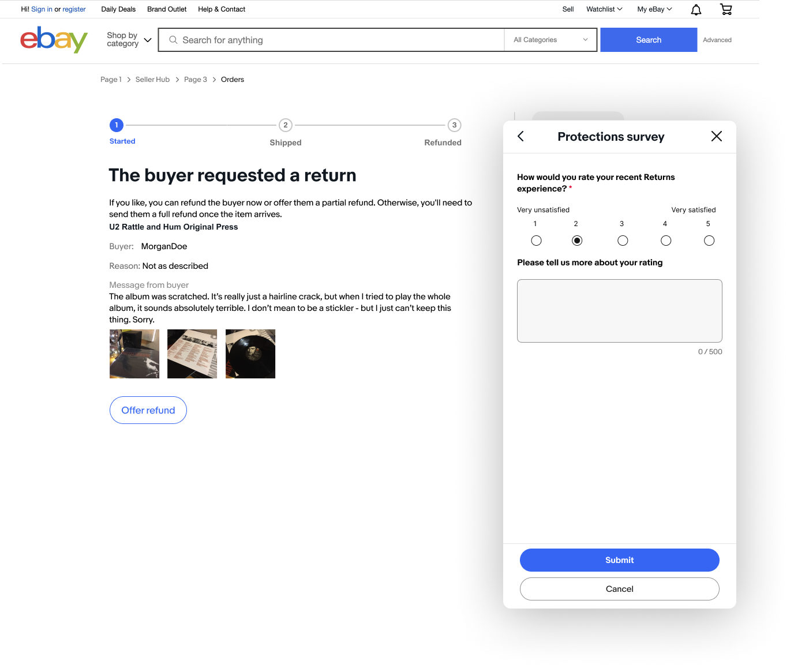This screenshot has width=794, height=672.
Task: Click the search magnifier icon
Action: tap(173, 40)
